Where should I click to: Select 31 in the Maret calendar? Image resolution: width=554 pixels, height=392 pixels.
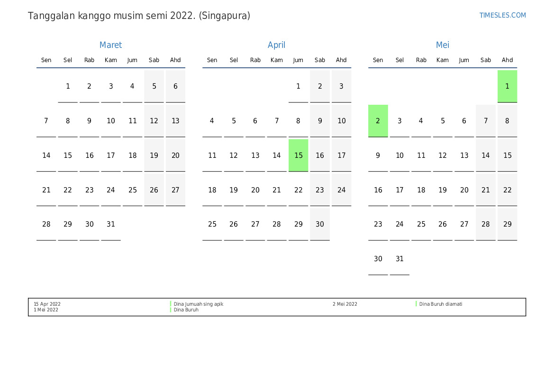[111, 224]
